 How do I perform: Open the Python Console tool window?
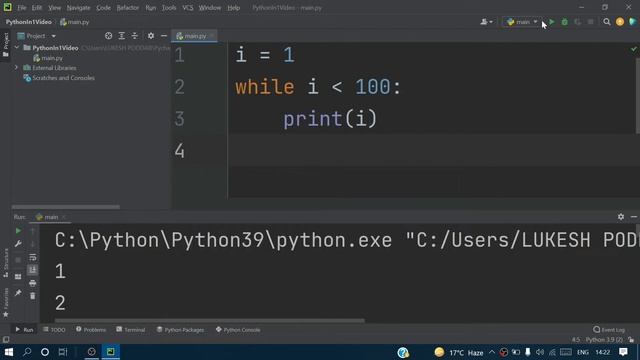point(238,329)
